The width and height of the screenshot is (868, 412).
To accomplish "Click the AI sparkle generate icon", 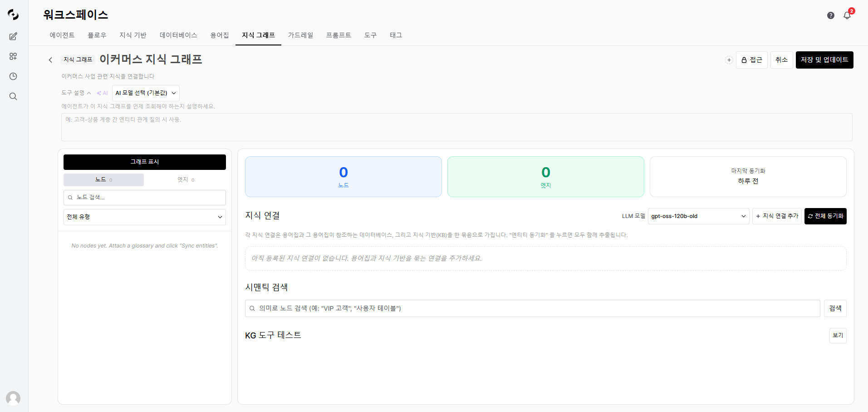I will coord(102,93).
